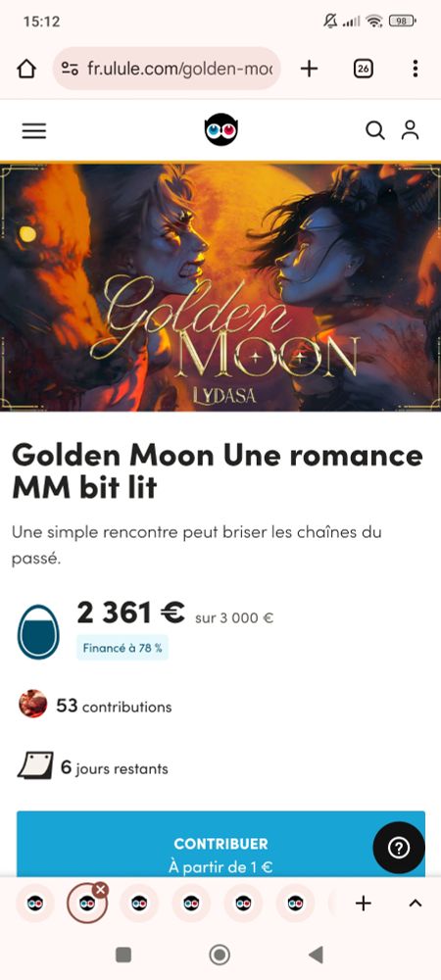Screen dimensions: 441x980
Task: Switch to the third bottom Ulule tab
Action: pyautogui.click(x=139, y=904)
